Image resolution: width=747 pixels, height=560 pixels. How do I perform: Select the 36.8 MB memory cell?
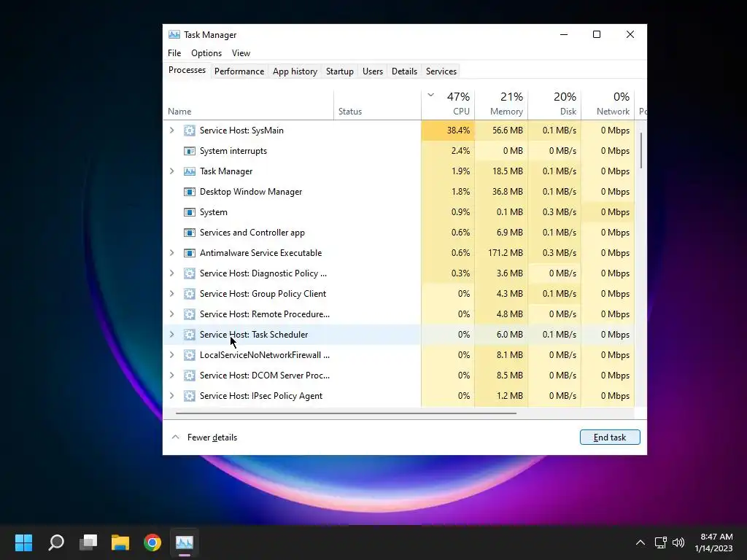coord(502,192)
